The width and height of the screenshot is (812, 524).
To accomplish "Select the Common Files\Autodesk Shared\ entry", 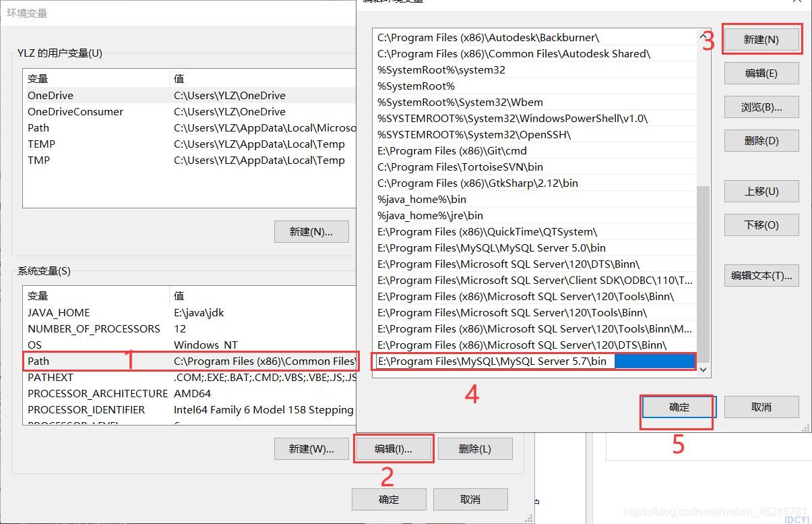I will pyautogui.click(x=535, y=54).
